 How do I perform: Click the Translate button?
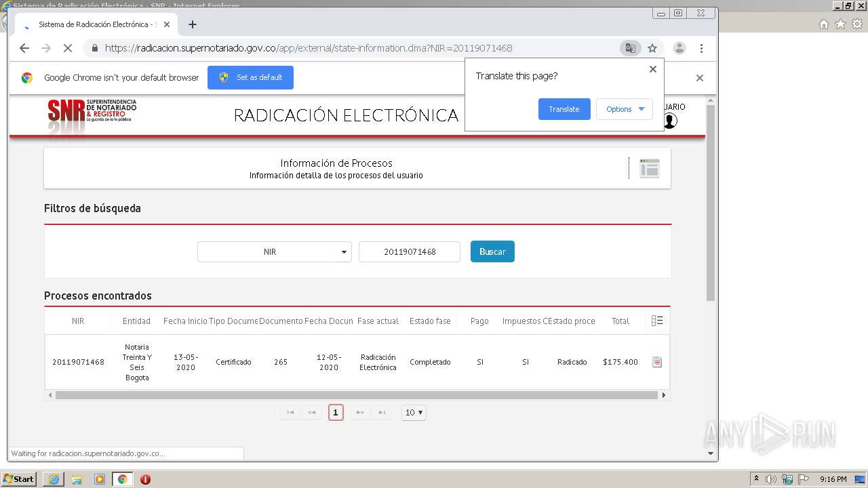coord(564,109)
